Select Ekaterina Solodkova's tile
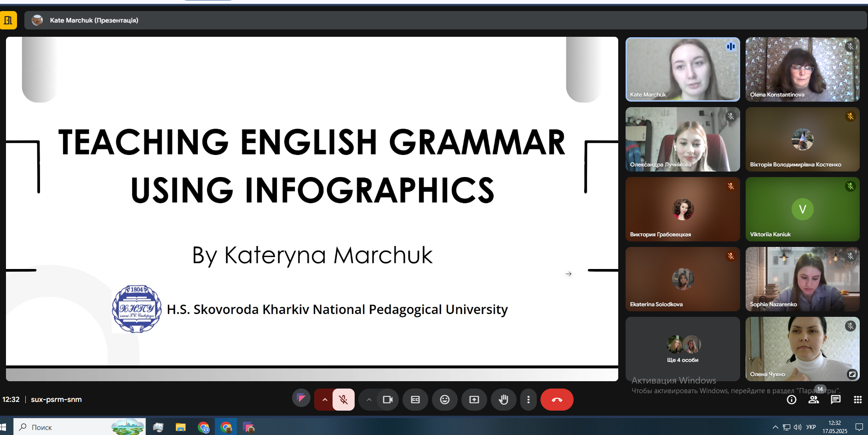Viewport: 868px width, 435px height. tap(683, 279)
